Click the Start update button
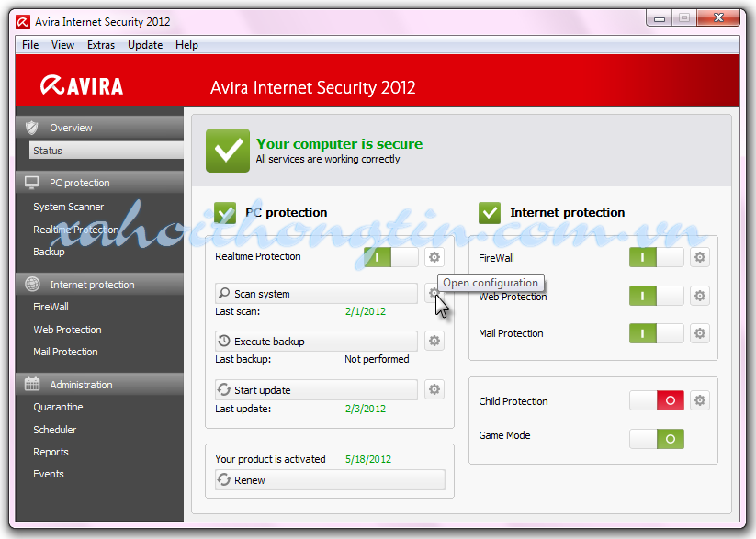Image resolution: width=756 pixels, height=539 pixels. [316, 389]
